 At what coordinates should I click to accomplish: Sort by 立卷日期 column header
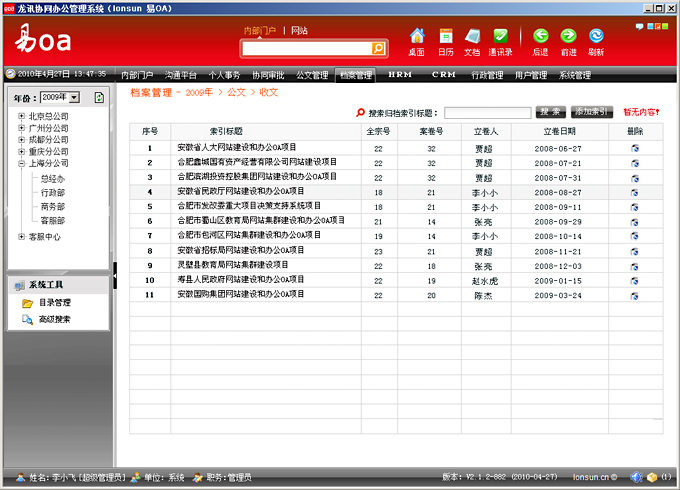559,131
